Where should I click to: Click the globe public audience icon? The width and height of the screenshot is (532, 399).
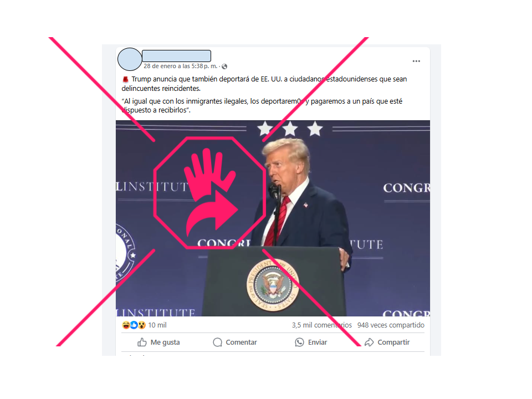point(224,66)
